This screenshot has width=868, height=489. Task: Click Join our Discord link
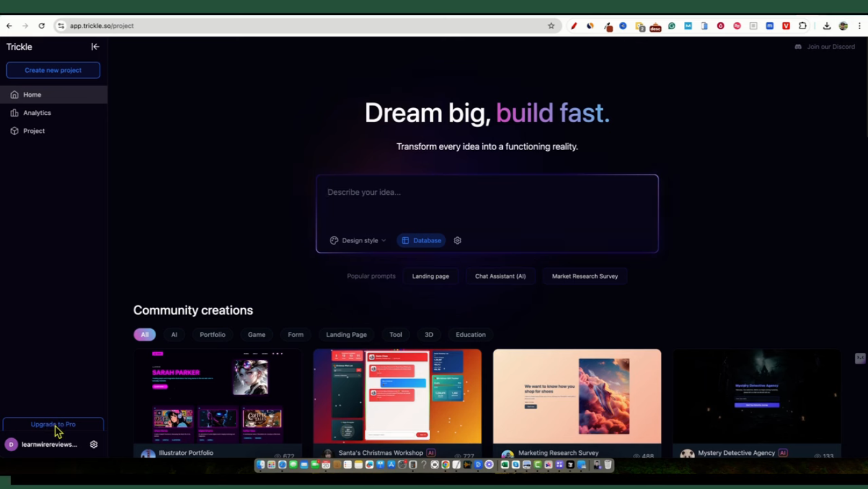pos(831,47)
